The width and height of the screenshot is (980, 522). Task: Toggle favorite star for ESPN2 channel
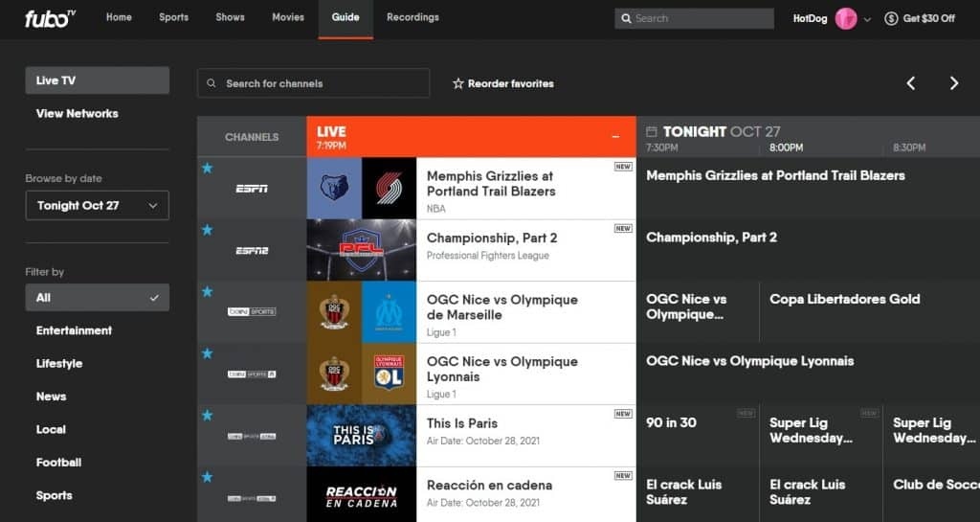pos(208,230)
